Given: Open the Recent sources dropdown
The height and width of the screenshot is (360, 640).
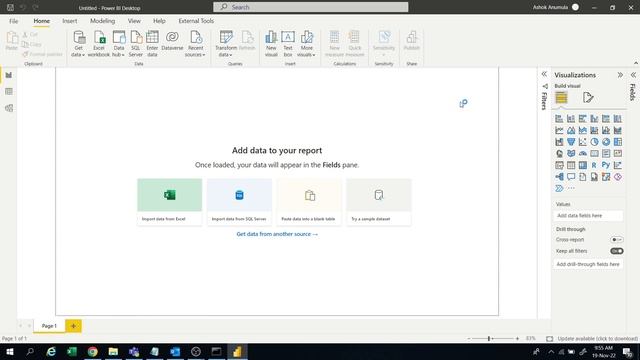Looking at the screenshot, I should coord(195,44).
